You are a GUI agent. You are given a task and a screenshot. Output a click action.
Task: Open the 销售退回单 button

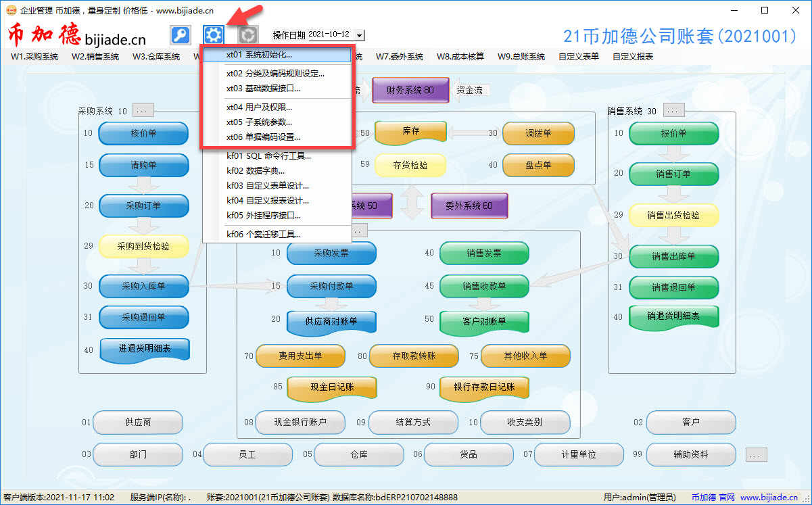coord(673,287)
